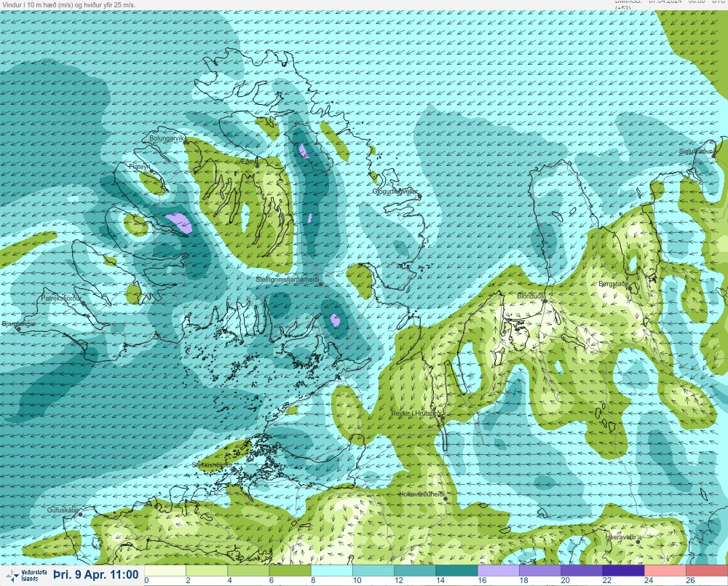Select the 12–14 m/s teal legend swatch
The width and height of the screenshot is (728, 586).
coord(415,570)
